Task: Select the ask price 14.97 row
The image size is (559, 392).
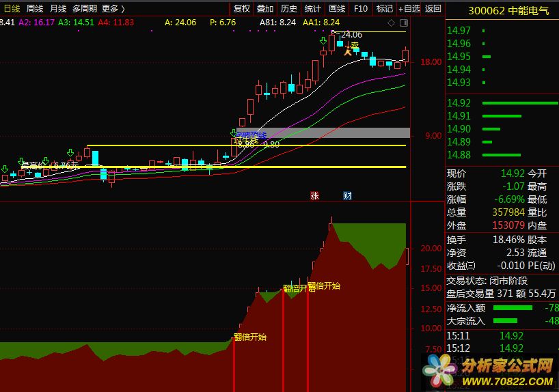Action: pos(502,31)
